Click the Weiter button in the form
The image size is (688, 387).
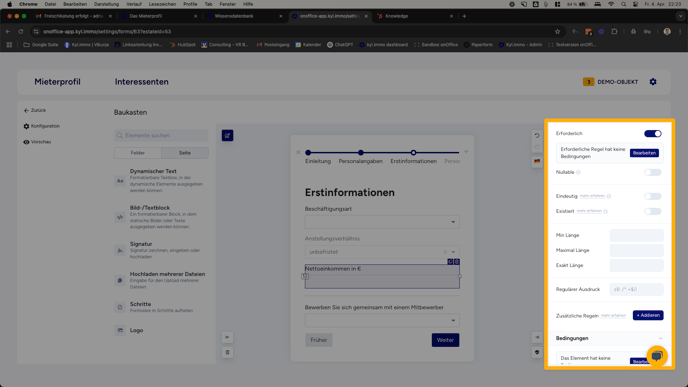click(445, 340)
